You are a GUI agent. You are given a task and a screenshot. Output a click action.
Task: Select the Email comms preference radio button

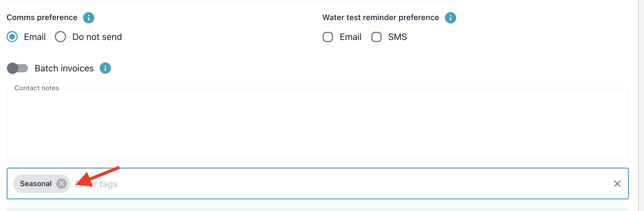12,37
